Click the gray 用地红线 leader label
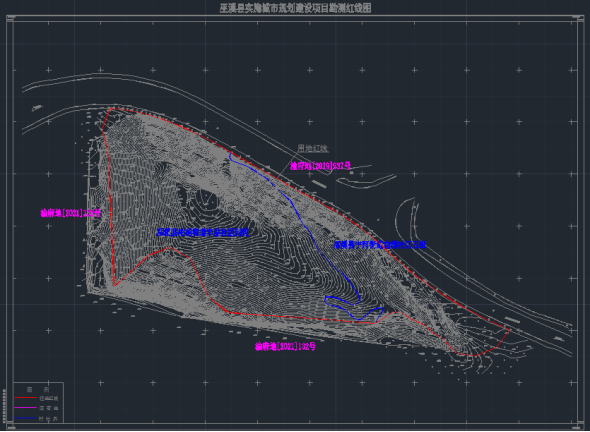 point(313,148)
